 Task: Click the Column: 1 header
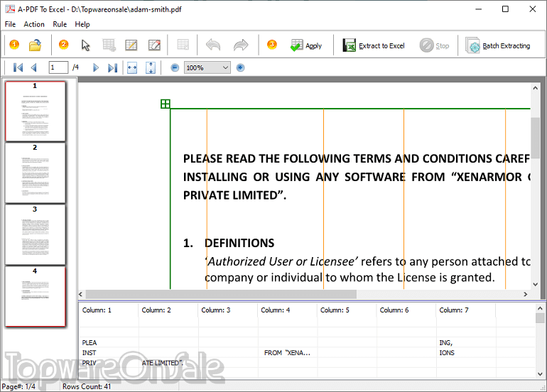click(x=109, y=310)
